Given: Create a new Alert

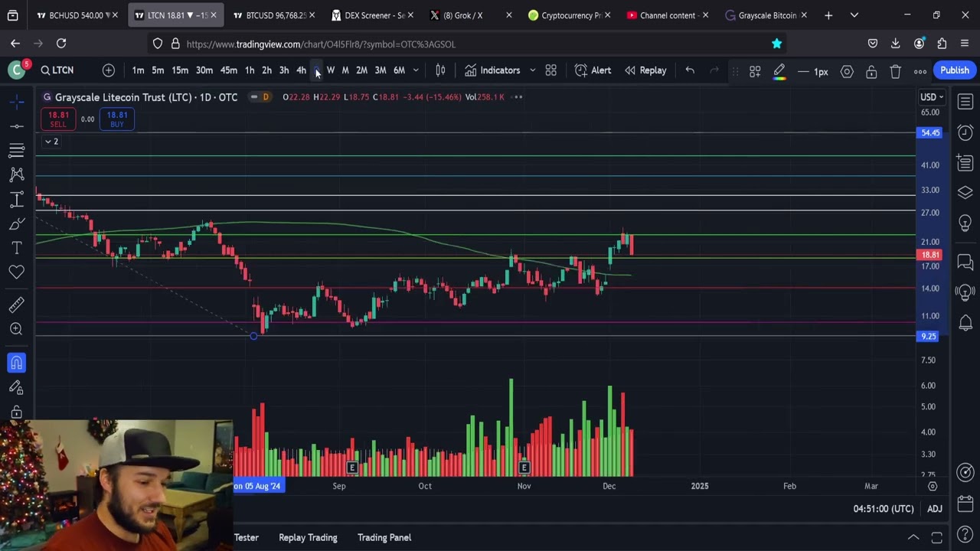Looking at the screenshot, I should 593,70.
